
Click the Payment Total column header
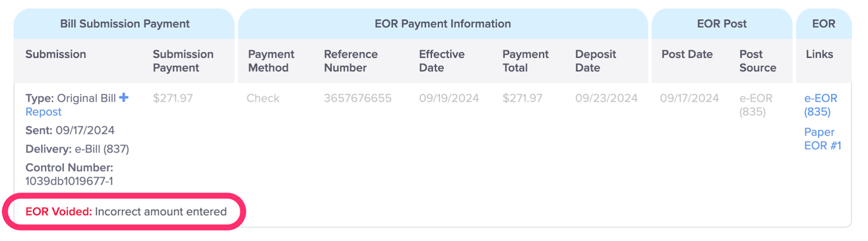click(525, 61)
